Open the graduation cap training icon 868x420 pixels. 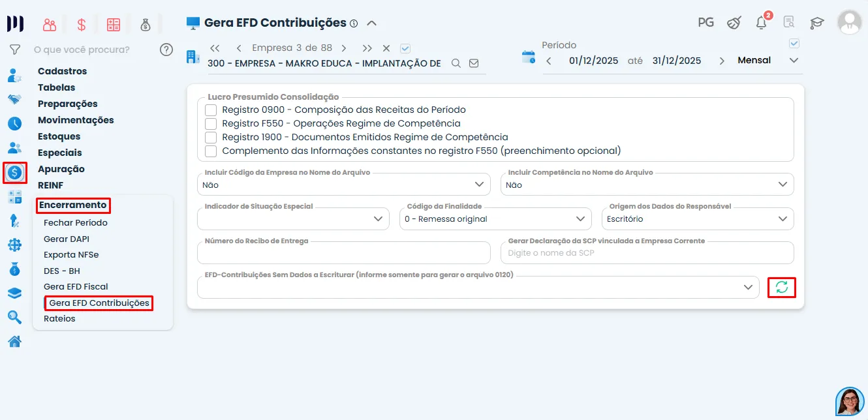[816, 23]
